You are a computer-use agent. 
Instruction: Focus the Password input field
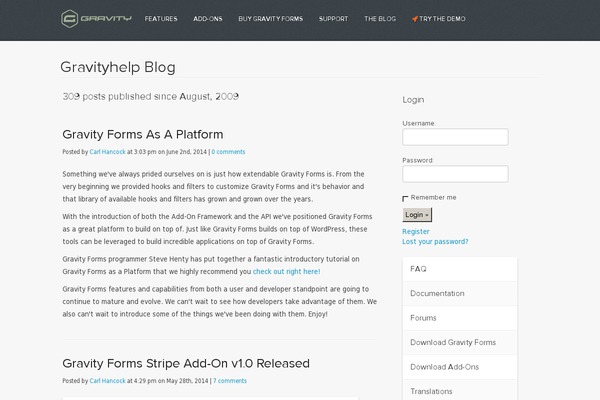[x=455, y=174]
